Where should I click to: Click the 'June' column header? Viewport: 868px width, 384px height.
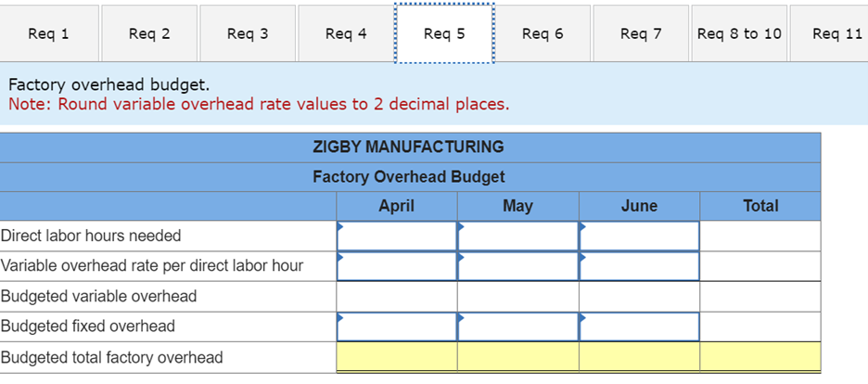click(639, 207)
